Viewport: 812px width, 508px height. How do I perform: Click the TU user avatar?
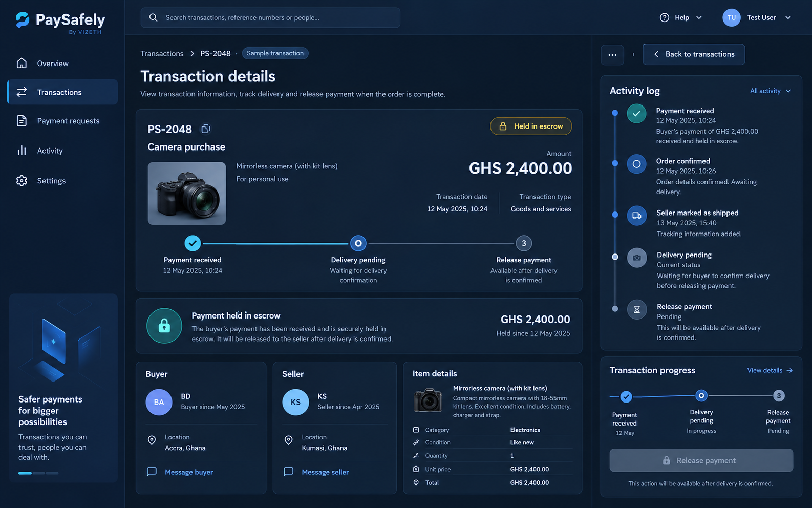coord(732,17)
